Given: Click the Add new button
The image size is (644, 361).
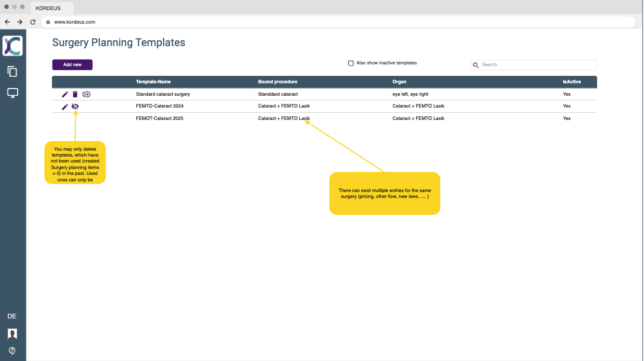Looking at the screenshot, I should [x=72, y=64].
